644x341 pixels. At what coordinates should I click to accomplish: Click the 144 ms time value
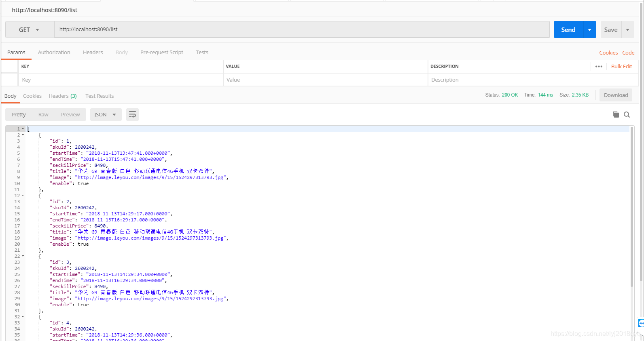click(x=545, y=95)
